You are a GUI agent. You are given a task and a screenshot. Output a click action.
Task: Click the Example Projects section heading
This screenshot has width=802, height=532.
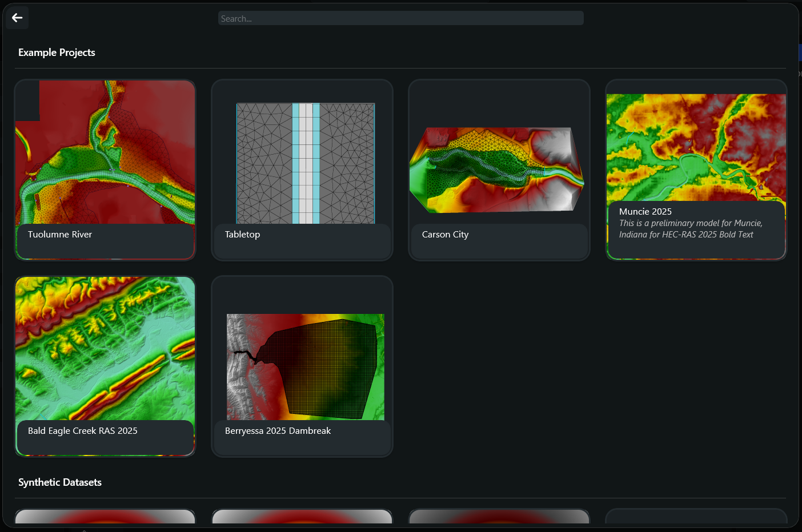[x=57, y=53]
